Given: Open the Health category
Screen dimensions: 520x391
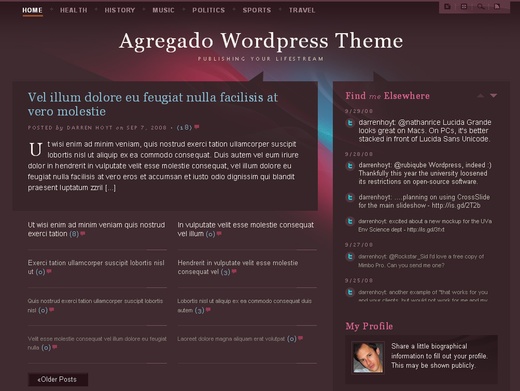Looking at the screenshot, I should pyautogui.click(x=74, y=10).
